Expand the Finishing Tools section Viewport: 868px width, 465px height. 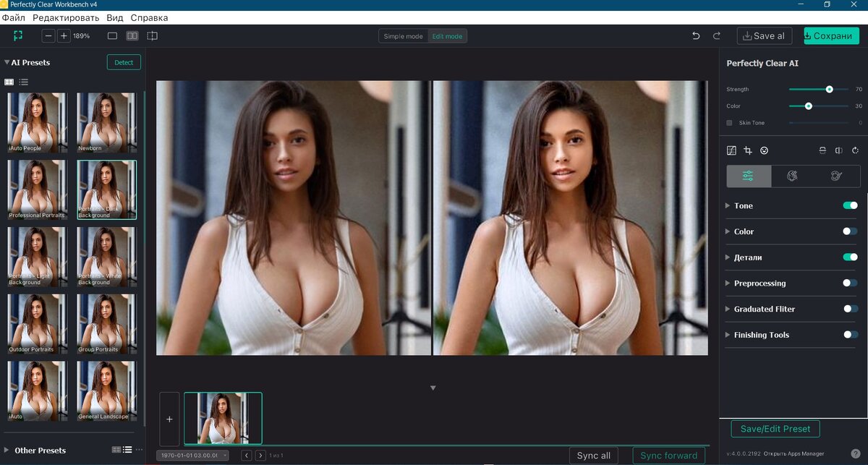tap(728, 335)
